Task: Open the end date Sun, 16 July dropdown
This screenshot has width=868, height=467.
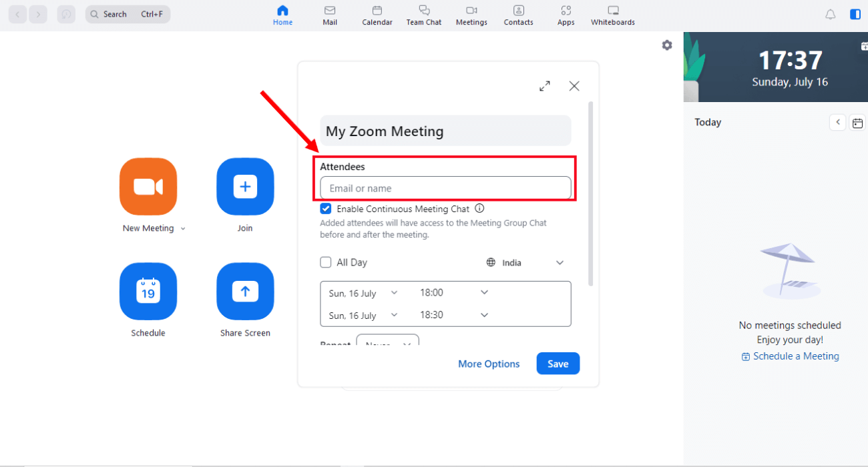Action: pos(363,315)
